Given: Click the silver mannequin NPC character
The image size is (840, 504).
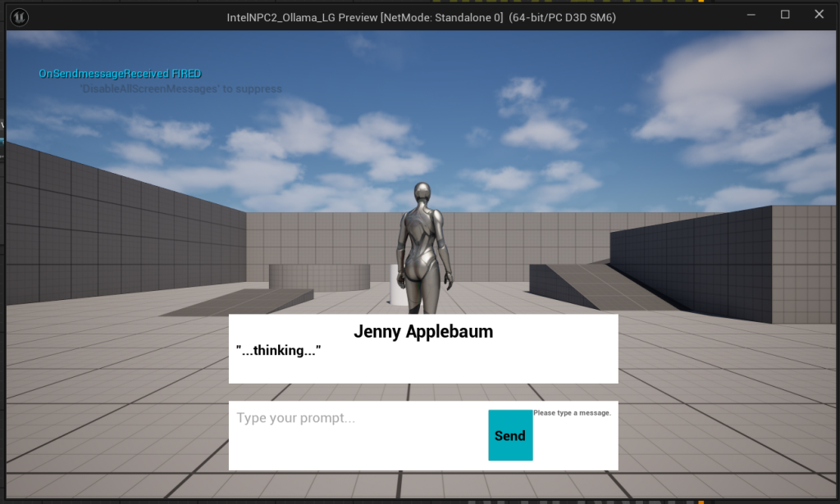Looking at the screenshot, I should [x=424, y=246].
